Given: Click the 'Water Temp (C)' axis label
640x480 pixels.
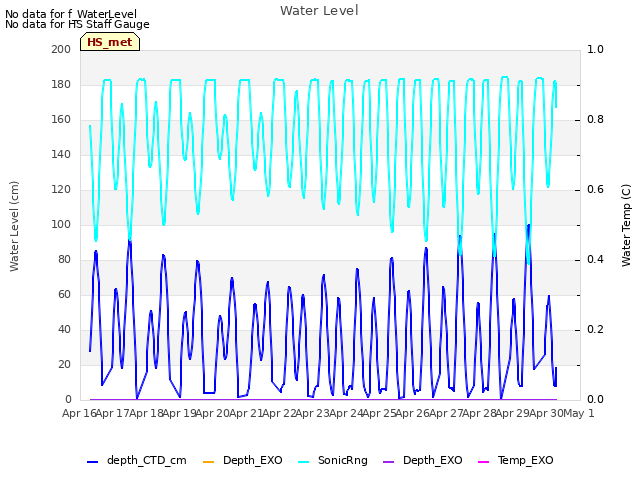Looking at the screenshot, I should pyautogui.click(x=626, y=225).
